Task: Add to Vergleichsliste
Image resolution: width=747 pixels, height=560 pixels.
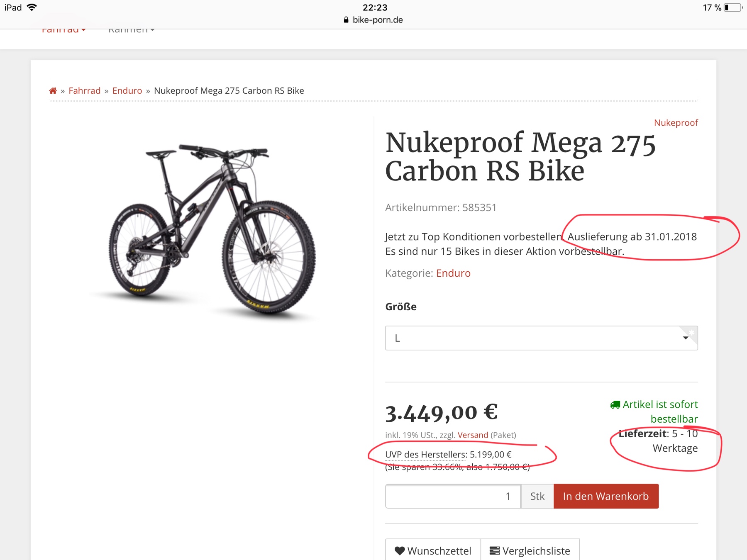Action: [x=530, y=551]
